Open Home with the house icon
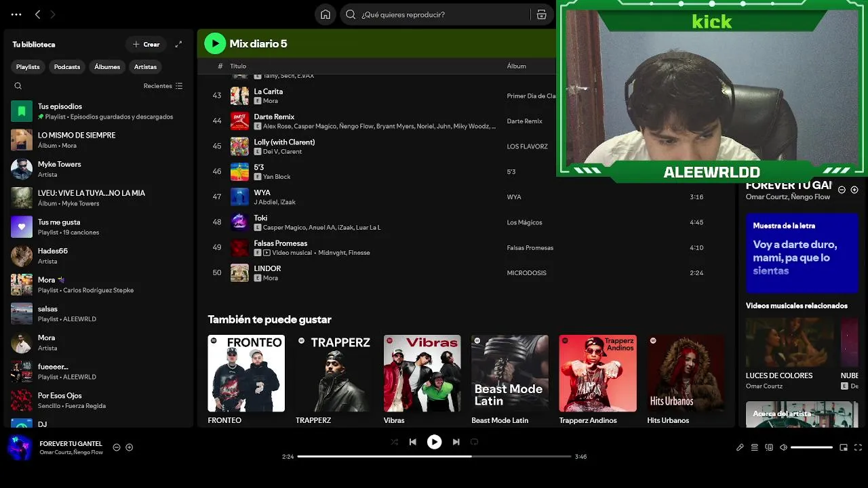Image resolution: width=868 pixels, height=488 pixels. coord(325,14)
